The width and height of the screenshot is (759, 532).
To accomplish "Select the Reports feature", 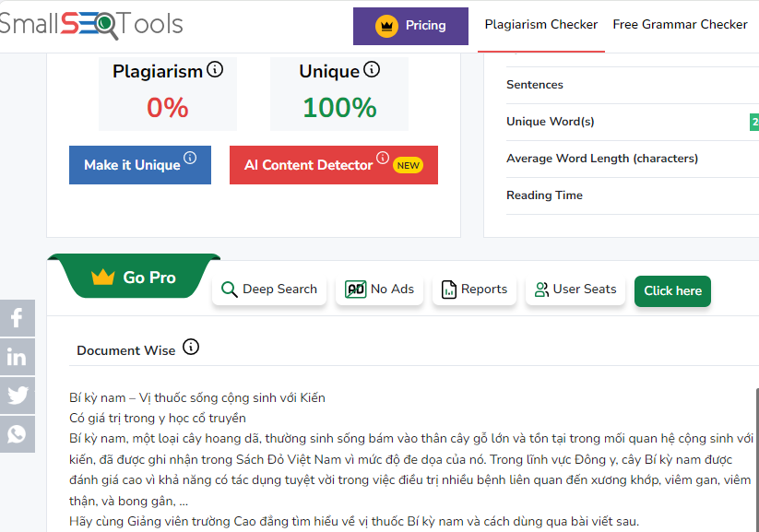I will [474, 290].
